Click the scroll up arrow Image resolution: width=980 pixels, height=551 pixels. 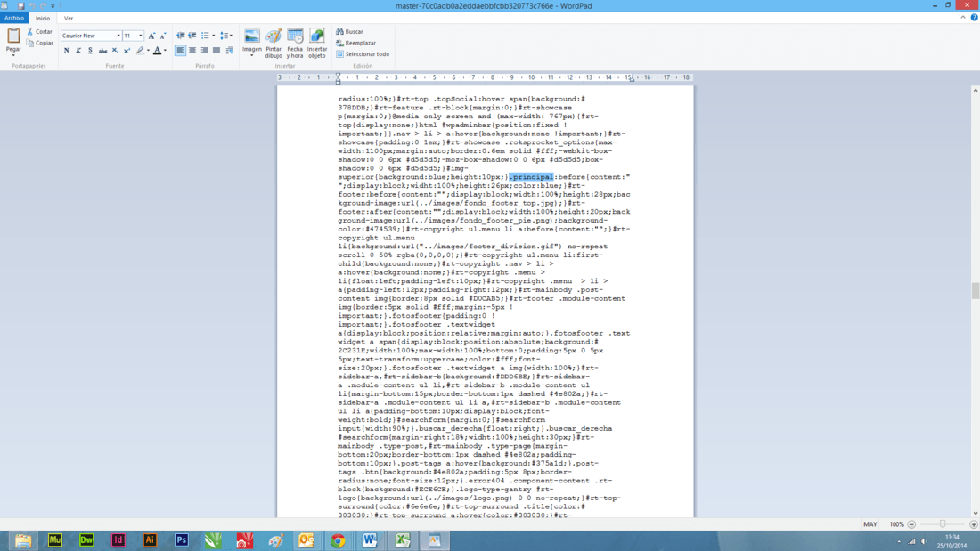[x=975, y=91]
